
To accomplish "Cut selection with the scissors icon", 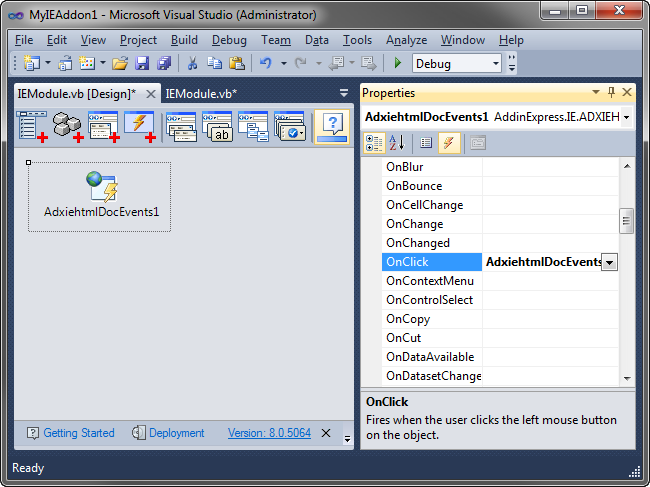I will [x=192, y=63].
